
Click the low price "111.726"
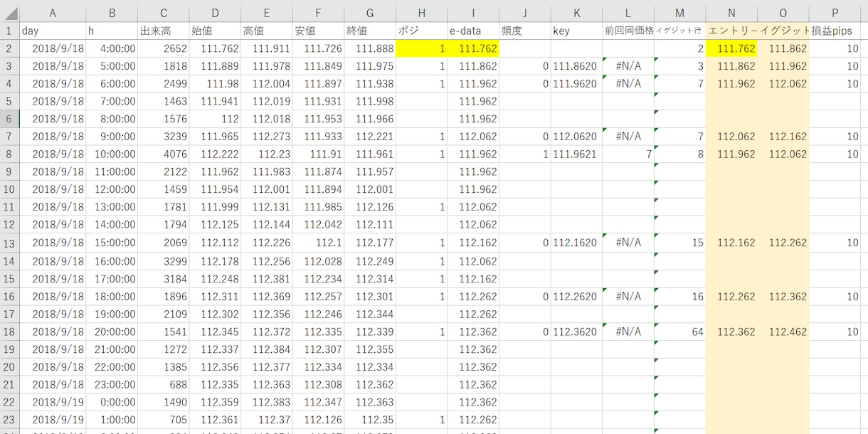pyautogui.click(x=318, y=48)
